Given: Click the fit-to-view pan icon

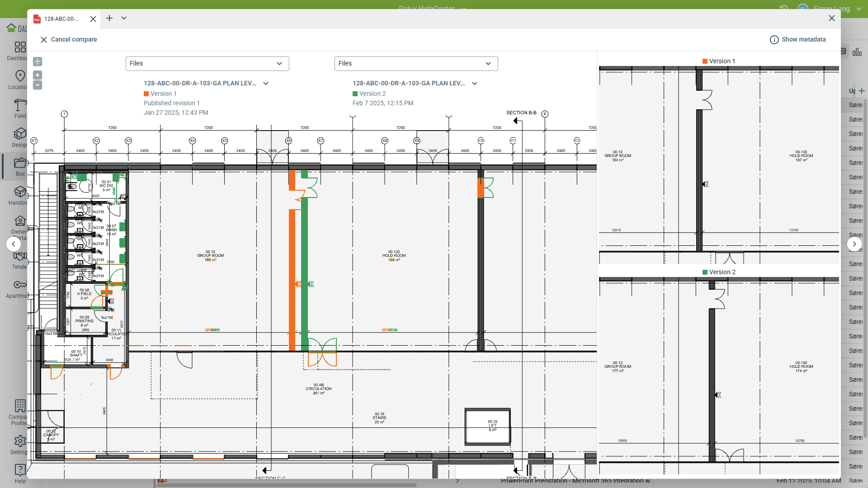Looking at the screenshot, I should point(38,61).
